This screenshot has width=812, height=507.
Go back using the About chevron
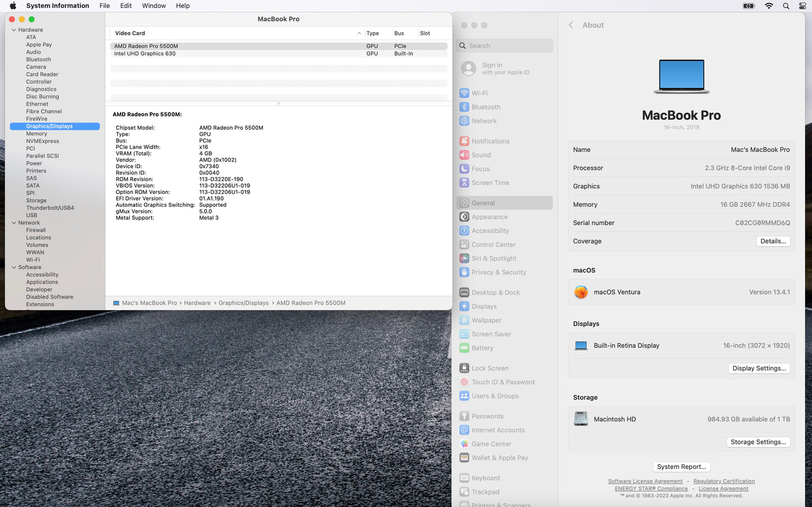tap(571, 25)
